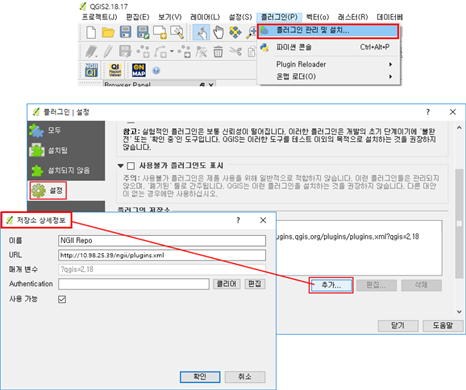Click the Authentication input field

click(134, 284)
